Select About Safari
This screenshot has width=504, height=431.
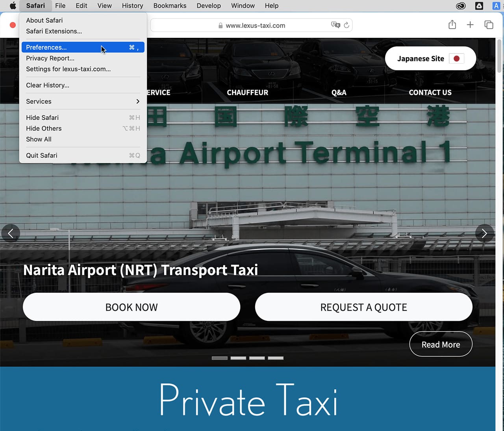[83, 20]
